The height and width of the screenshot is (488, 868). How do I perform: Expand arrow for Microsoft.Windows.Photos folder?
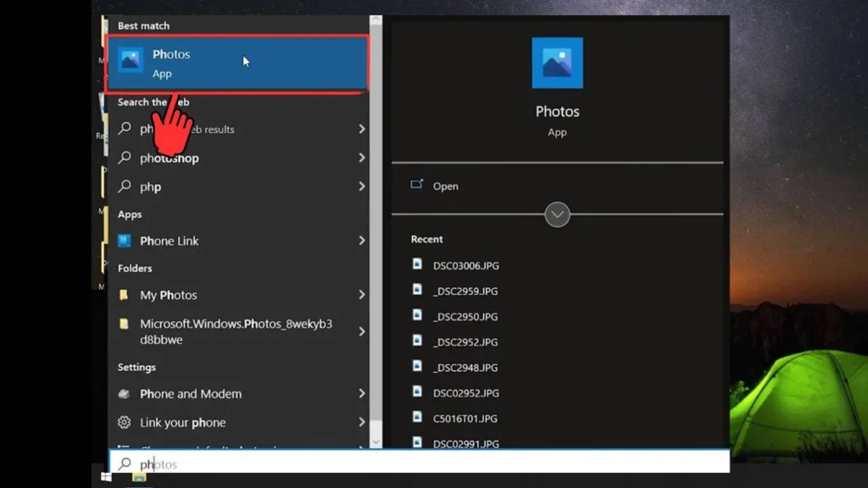361,331
